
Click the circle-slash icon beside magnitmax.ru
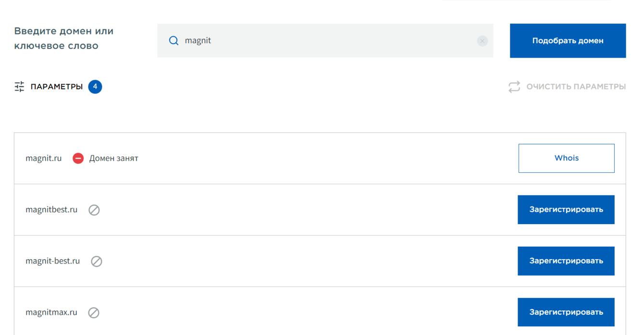pyautogui.click(x=94, y=312)
